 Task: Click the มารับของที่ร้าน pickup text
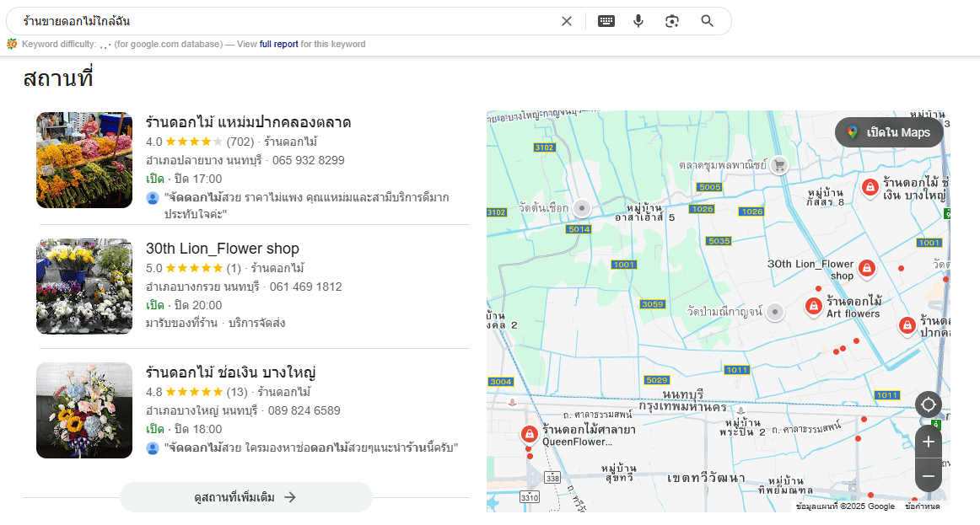tap(181, 324)
